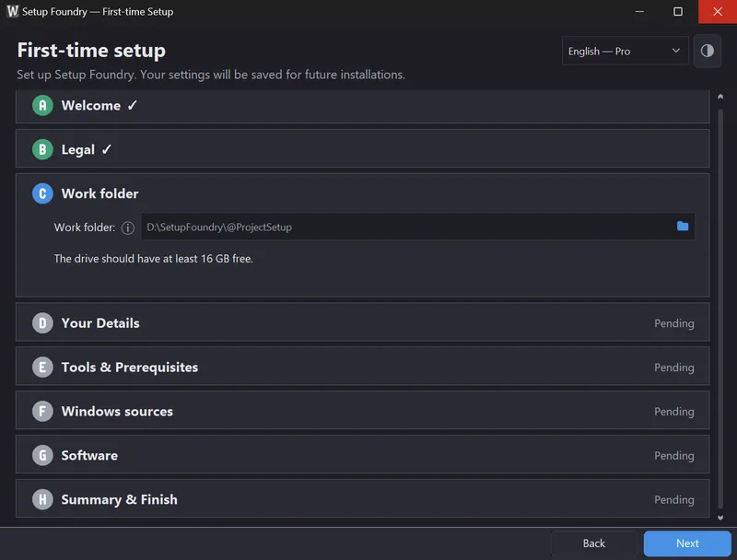737x560 pixels.
Task: Click the gray D step badge
Action: coord(42,323)
